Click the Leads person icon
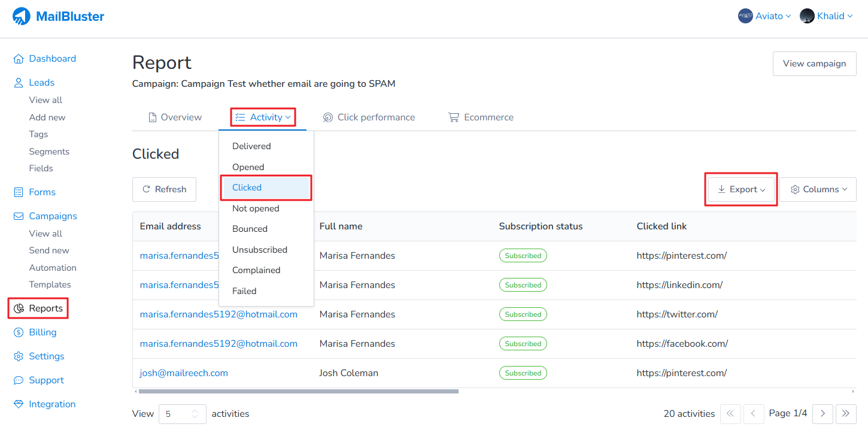868x439 pixels. 19,83
